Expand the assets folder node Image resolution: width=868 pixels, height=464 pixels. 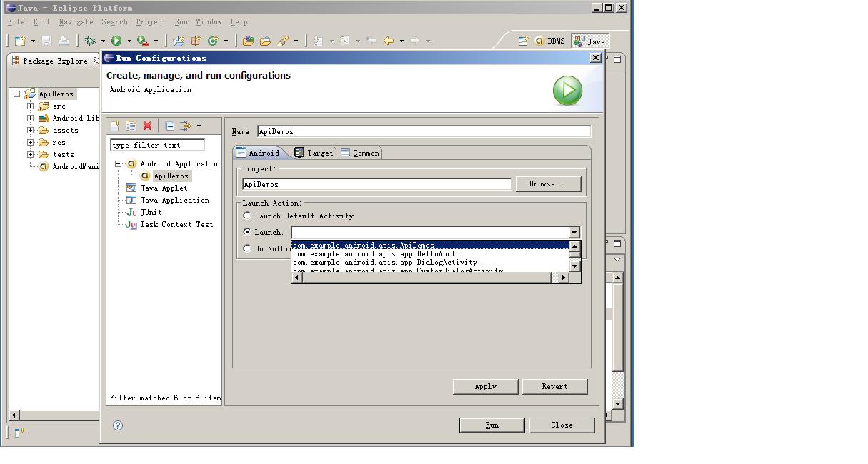(x=31, y=131)
